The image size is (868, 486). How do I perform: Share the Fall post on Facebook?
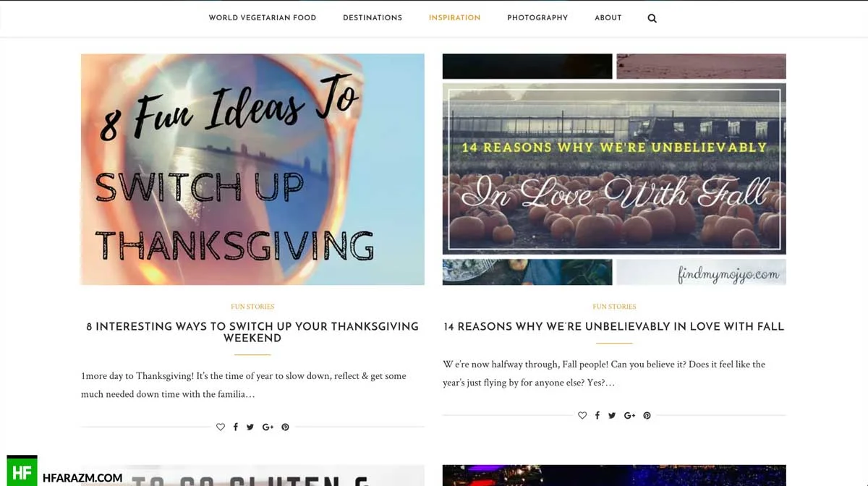click(x=597, y=416)
